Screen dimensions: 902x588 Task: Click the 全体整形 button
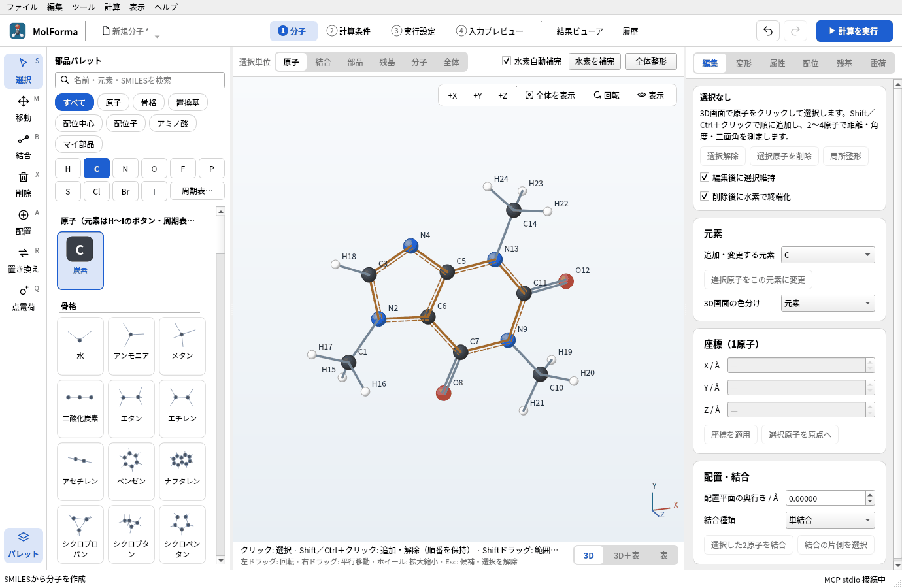pos(651,61)
